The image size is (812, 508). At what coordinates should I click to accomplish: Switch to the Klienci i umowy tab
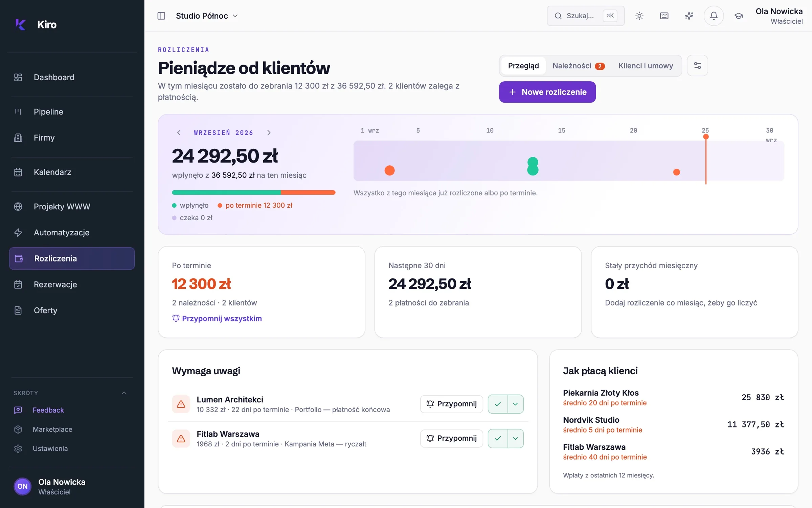(x=646, y=66)
